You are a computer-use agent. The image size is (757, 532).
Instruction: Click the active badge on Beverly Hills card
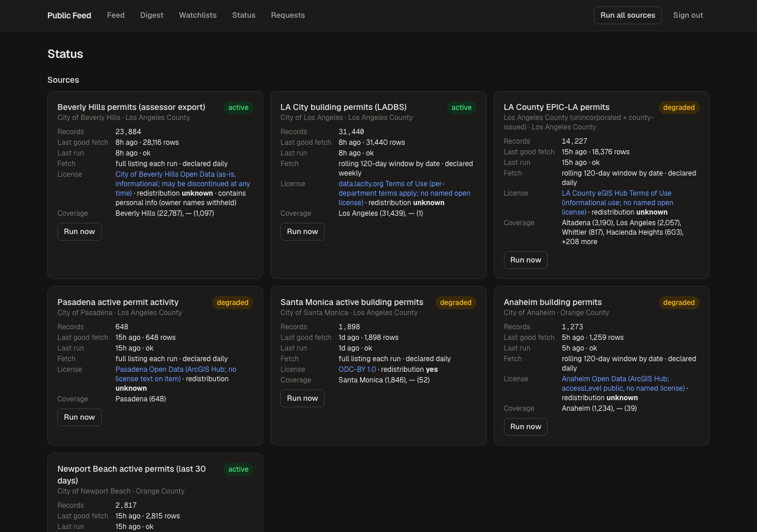pyautogui.click(x=238, y=108)
